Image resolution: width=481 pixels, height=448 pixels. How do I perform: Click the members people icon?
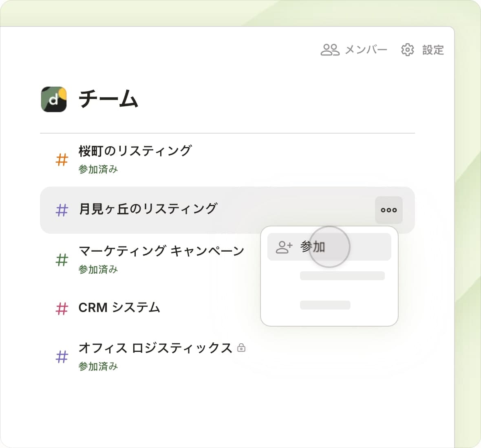coord(330,50)
